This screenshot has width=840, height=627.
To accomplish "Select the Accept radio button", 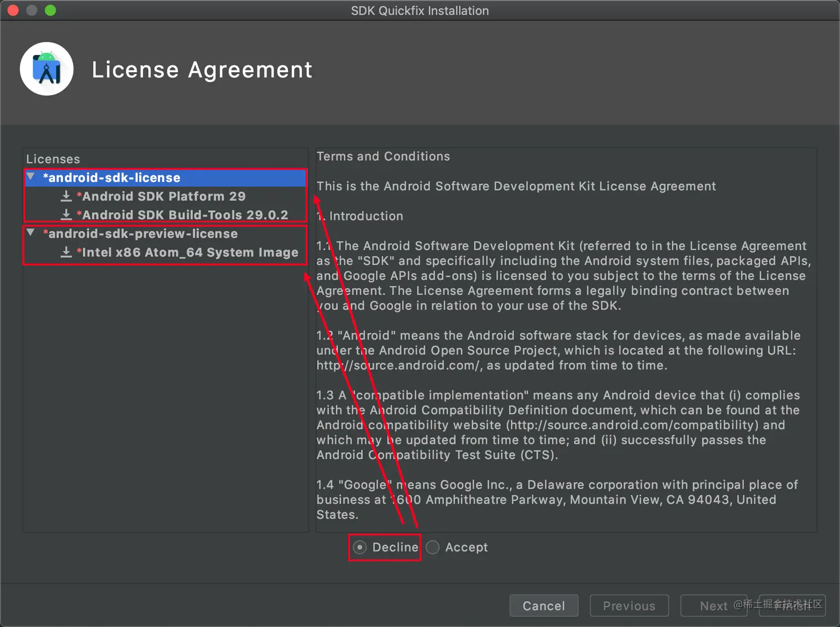I will tap(433, 547).
